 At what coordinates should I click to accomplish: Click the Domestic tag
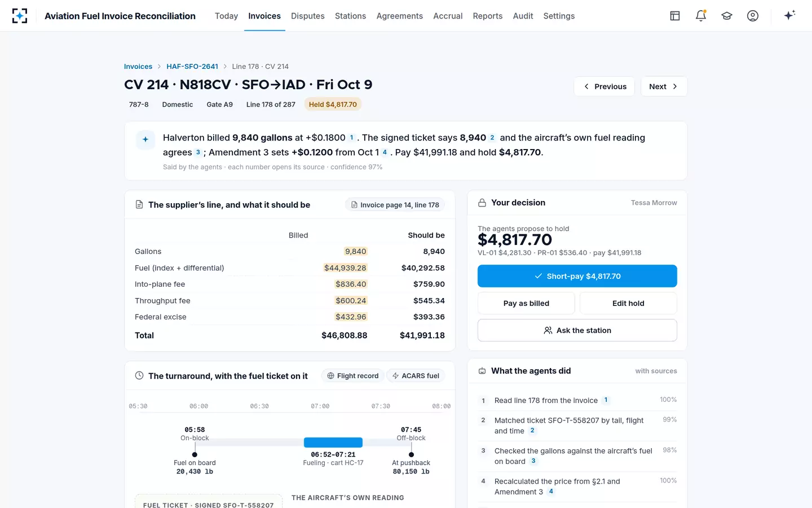tap(178, 104)
